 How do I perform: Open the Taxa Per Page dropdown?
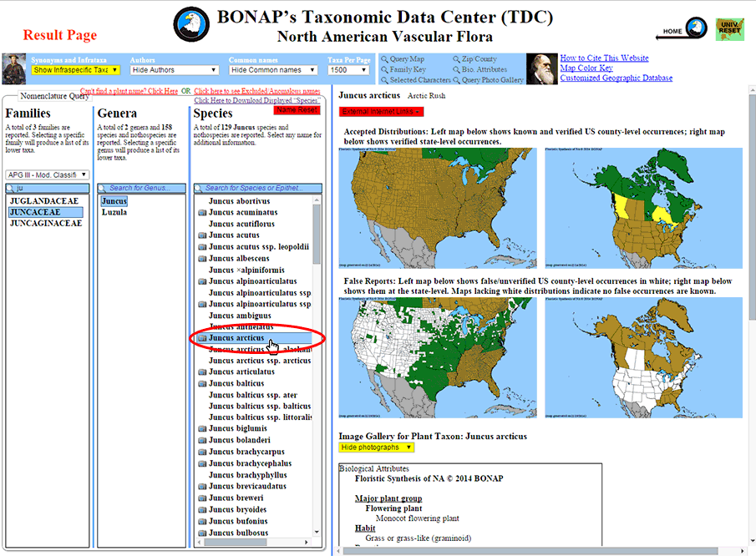point(348,70)
